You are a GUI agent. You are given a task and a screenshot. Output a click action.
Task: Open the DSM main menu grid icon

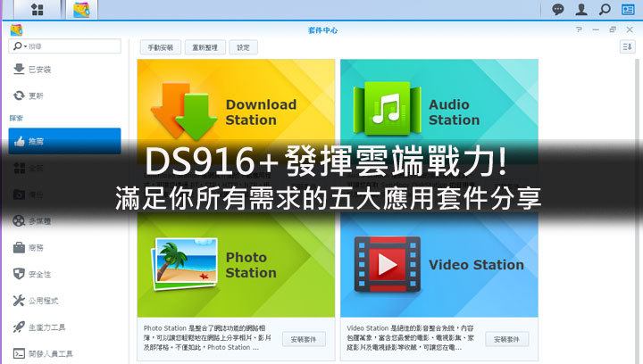(38, 10)
